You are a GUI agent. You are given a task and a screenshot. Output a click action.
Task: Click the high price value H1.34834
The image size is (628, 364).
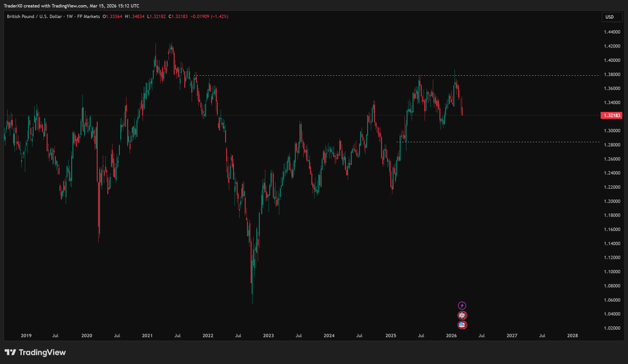click(134, 17)
